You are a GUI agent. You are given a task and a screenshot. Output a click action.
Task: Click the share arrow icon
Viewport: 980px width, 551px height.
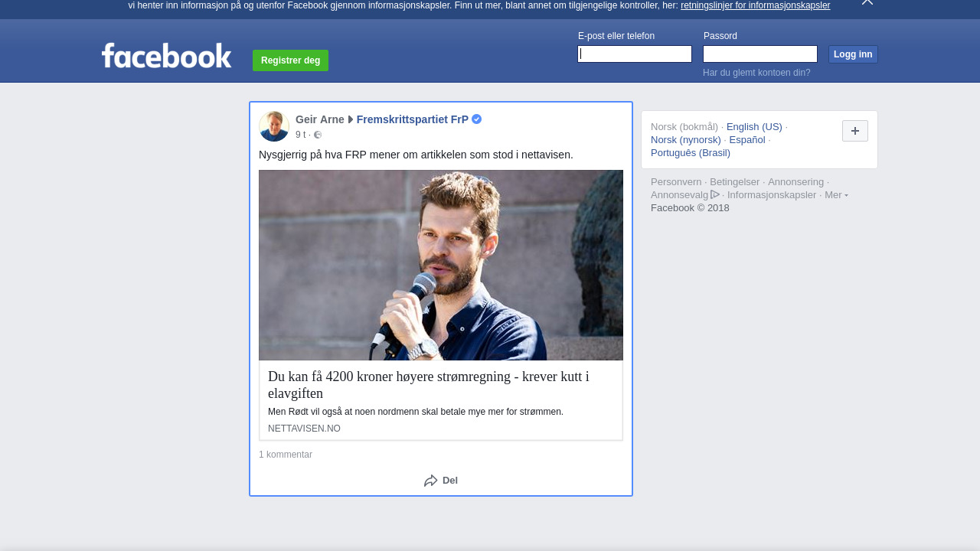tap(431, 481)
